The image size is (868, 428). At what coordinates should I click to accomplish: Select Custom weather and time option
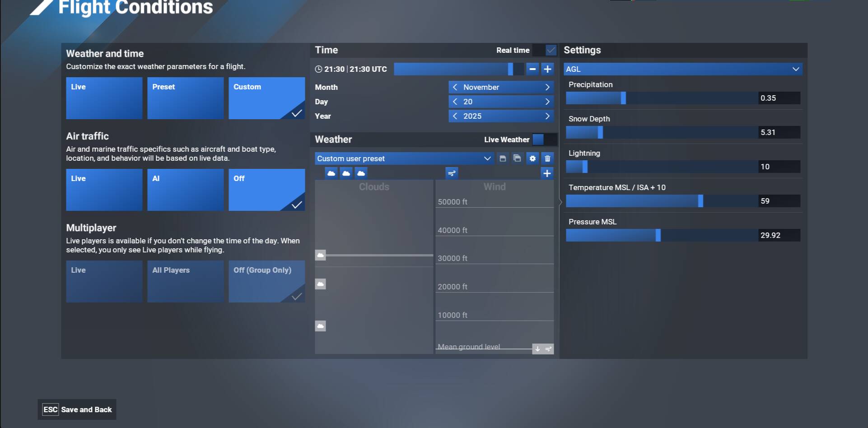pyautogui.click(x=267, y=98)
